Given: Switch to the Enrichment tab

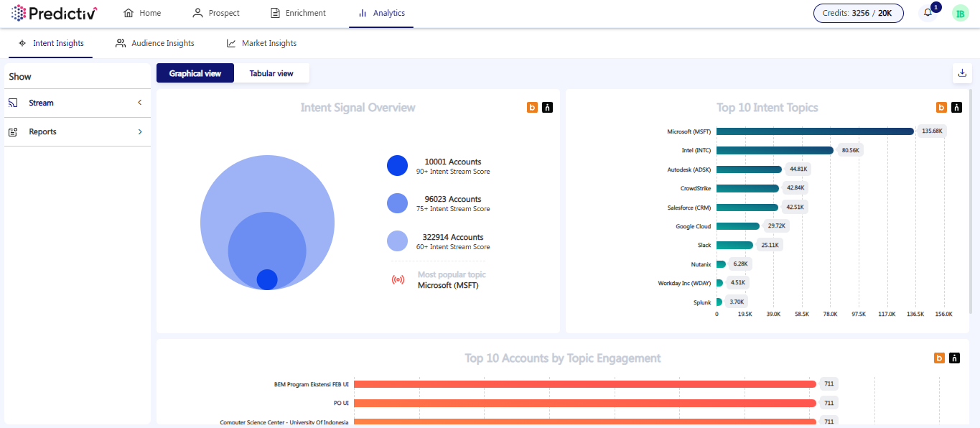Looking at the screenshot, I should tap(298, 14).
